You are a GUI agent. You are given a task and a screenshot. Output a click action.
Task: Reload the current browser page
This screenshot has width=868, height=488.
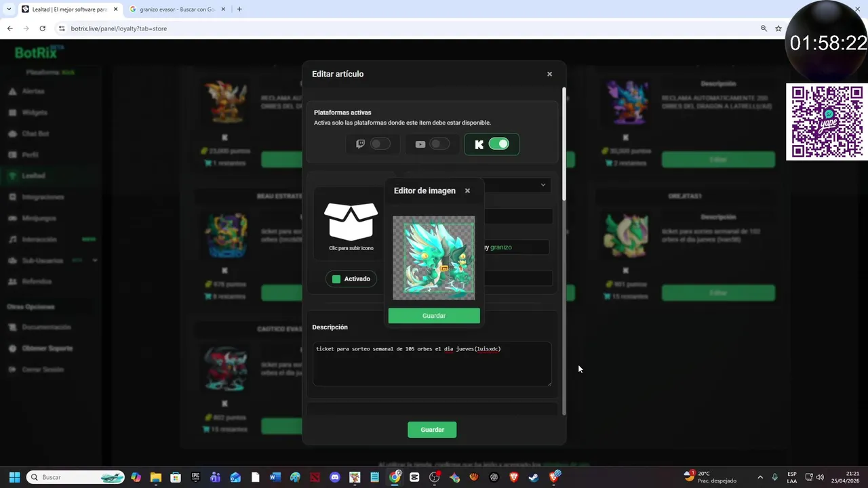point(42,28)
